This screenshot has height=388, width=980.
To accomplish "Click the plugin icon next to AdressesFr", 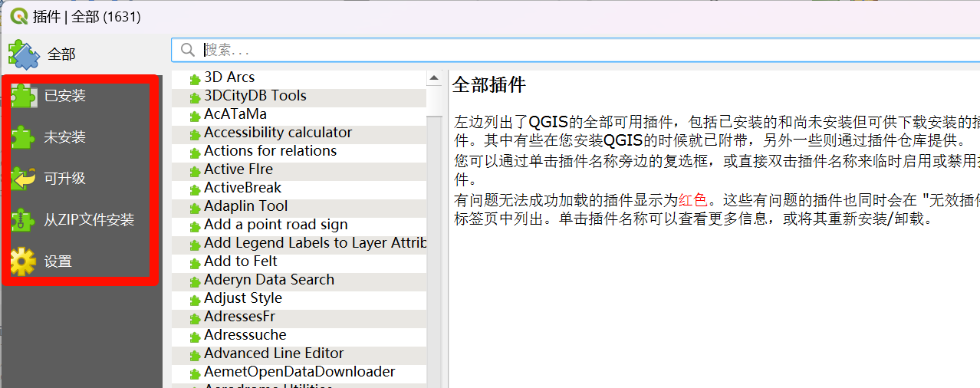I will tap(195, 318).
